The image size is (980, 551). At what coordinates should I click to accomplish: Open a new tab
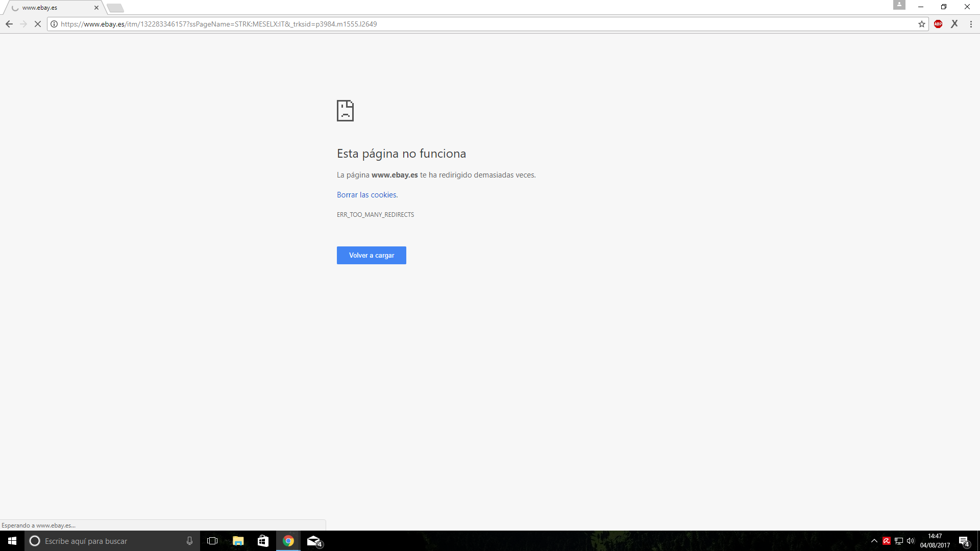click(x=115, y=8)
